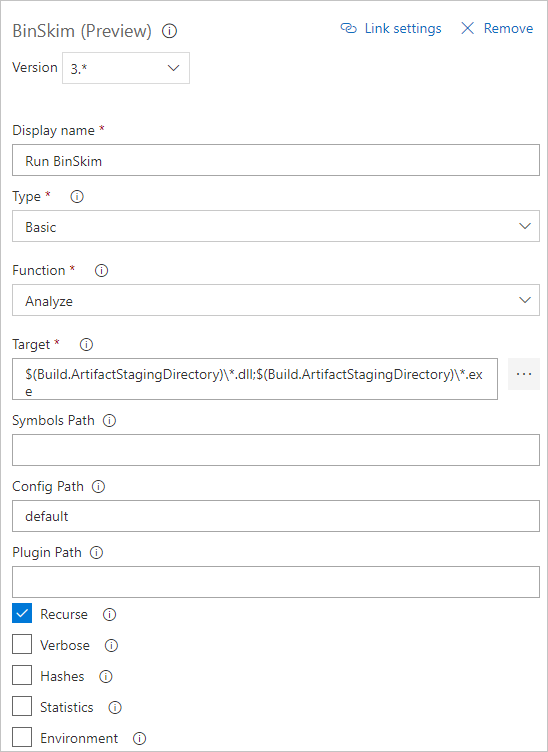This screenshot has height=752, width=548.
Task: Open info icon next to Statistics
Action: [115, 707]
